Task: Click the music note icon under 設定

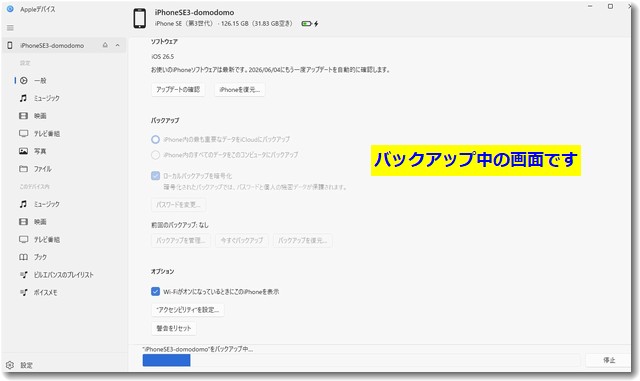Action: pyautogui.click(x=24, y=98)
